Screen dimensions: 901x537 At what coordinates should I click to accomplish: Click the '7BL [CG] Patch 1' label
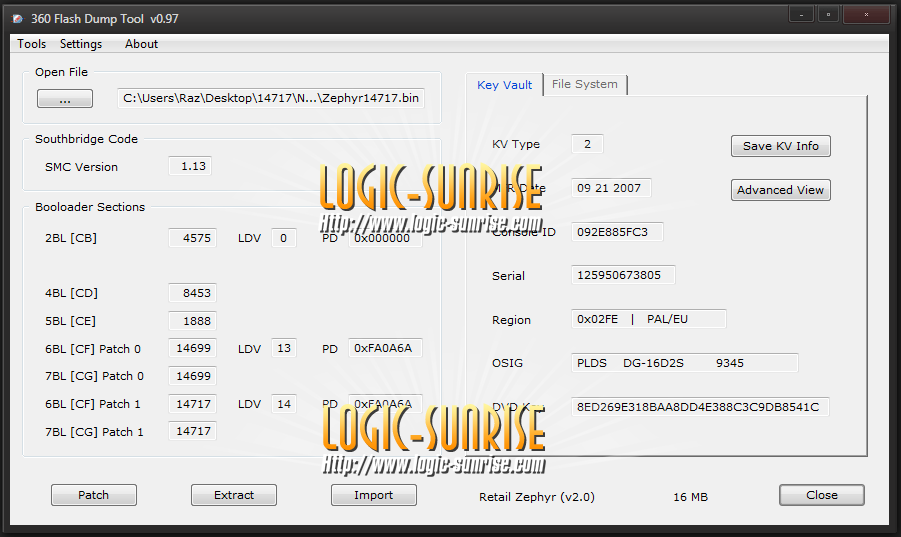(94, 432)
